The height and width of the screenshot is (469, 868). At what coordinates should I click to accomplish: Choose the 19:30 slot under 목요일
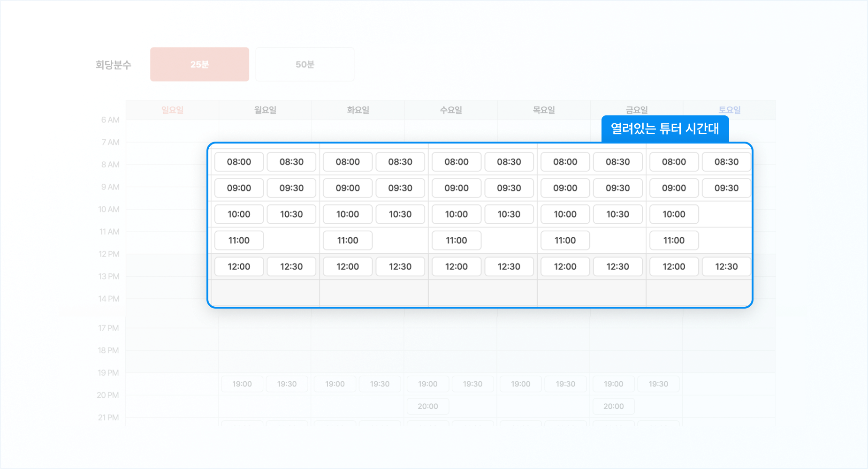pos(565,384)
